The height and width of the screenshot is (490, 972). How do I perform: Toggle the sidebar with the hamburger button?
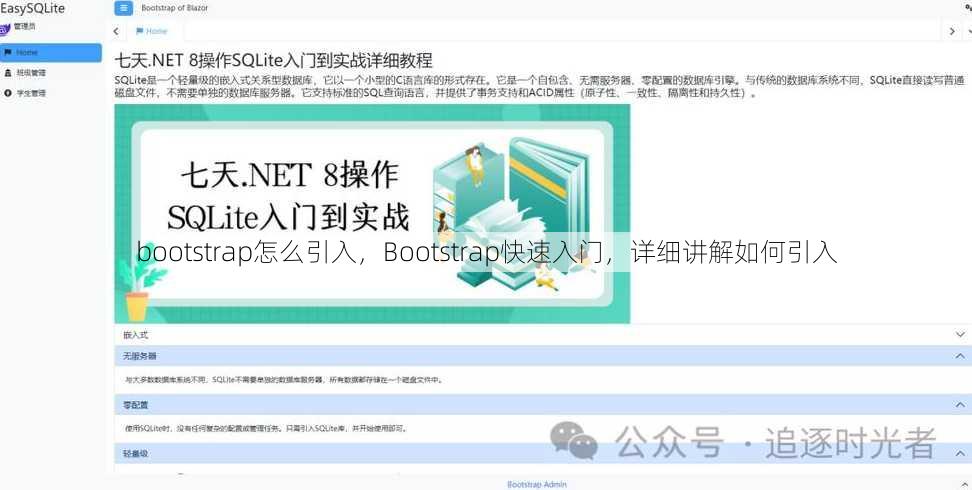click(123, 8)
